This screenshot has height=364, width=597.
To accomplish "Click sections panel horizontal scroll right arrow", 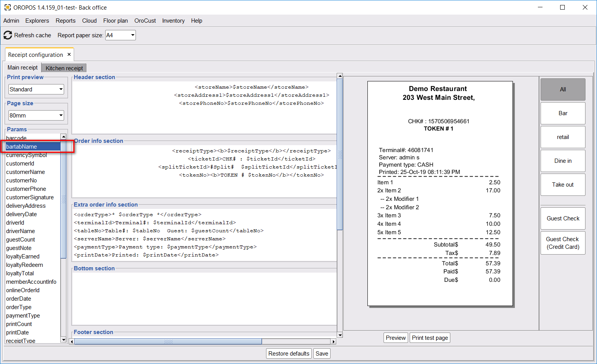I will pyautogui.click(x=334, y=341).
